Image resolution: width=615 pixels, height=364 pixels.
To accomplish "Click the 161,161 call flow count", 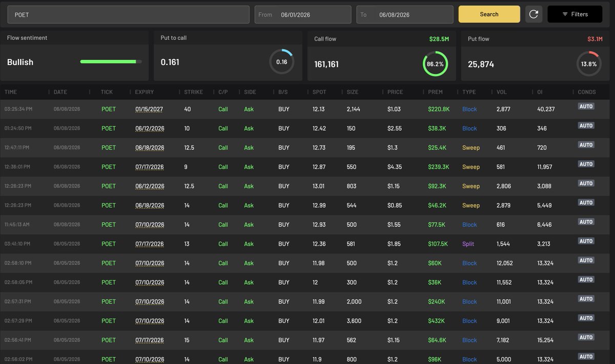I will 326,65.
